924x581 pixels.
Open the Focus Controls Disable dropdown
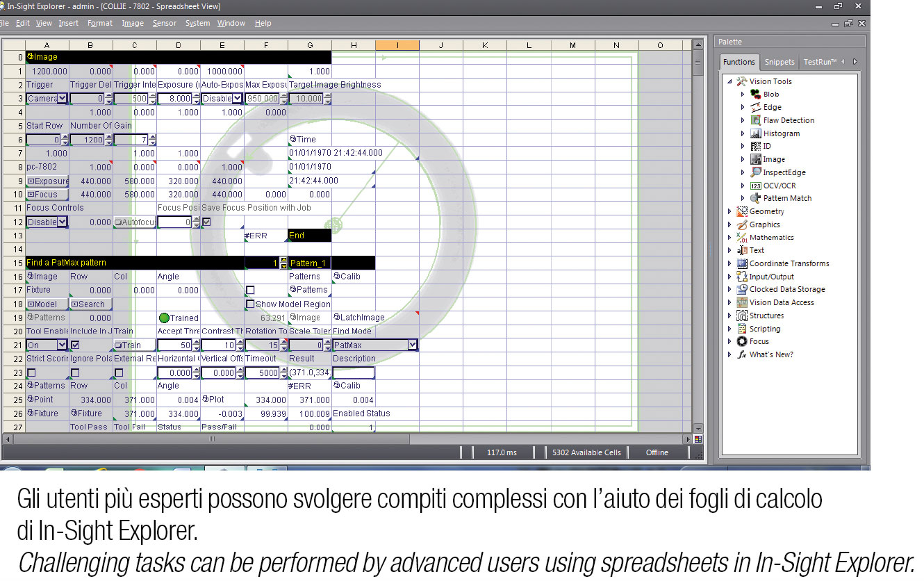[x=63, y=222]
